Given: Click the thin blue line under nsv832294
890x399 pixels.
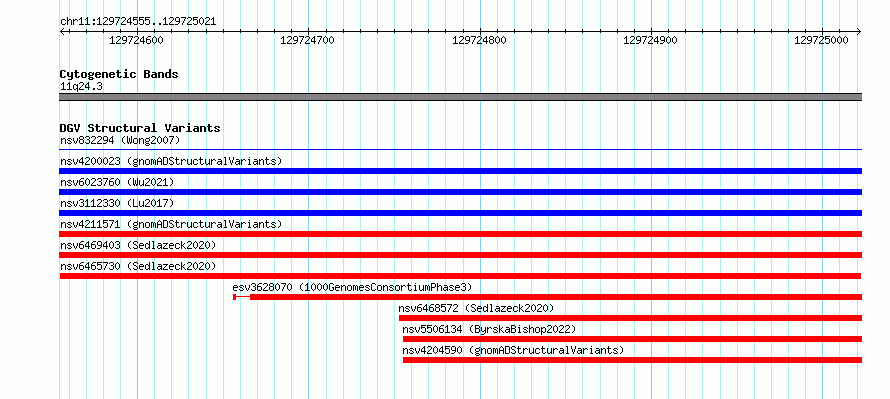Looking at the screenshot, I should 461,150.
